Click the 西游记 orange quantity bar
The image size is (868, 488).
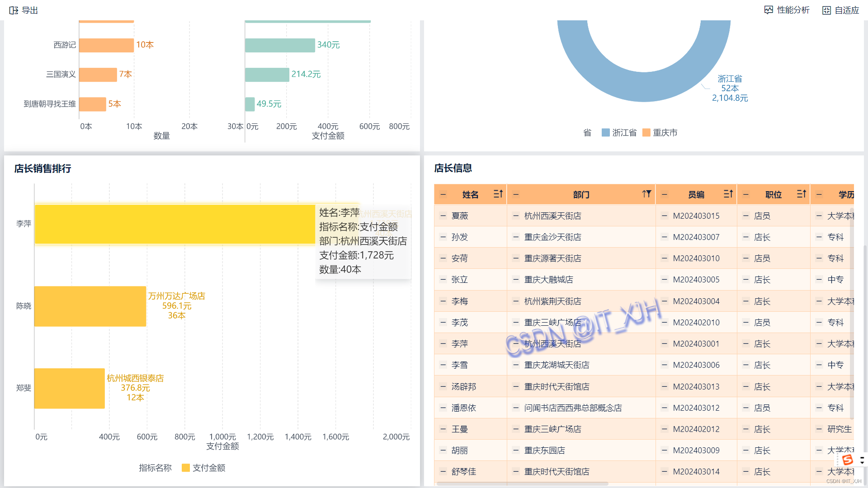(106, 45)
